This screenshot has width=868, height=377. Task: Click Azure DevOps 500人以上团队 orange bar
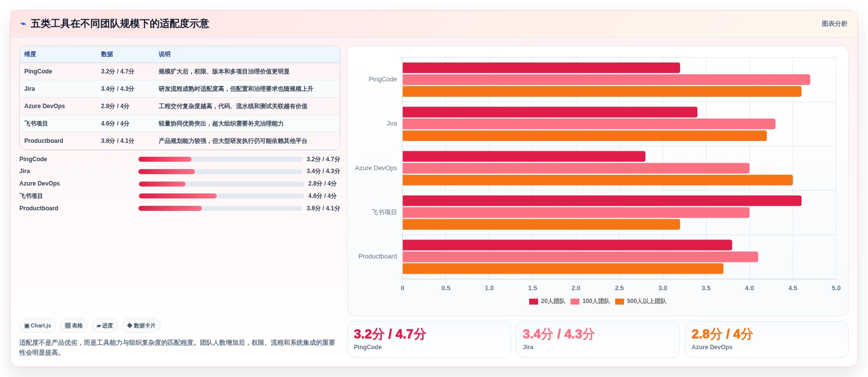pyautogui.click(x=598, y=180)
